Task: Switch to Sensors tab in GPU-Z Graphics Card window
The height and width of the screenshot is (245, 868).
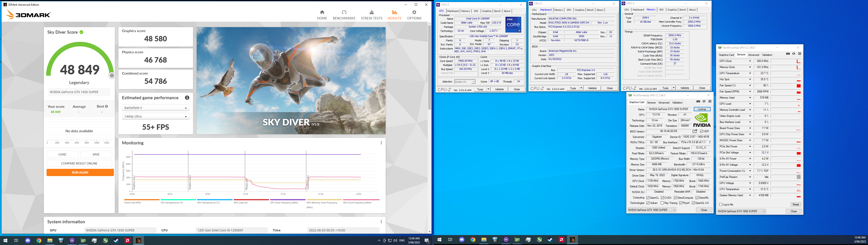Action: [651, 102]
